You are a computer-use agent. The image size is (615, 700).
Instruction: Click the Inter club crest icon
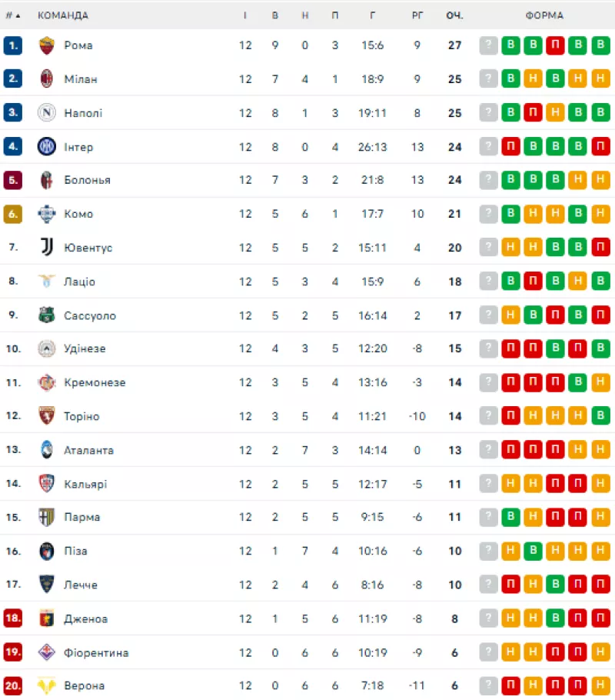coord(46,146)
